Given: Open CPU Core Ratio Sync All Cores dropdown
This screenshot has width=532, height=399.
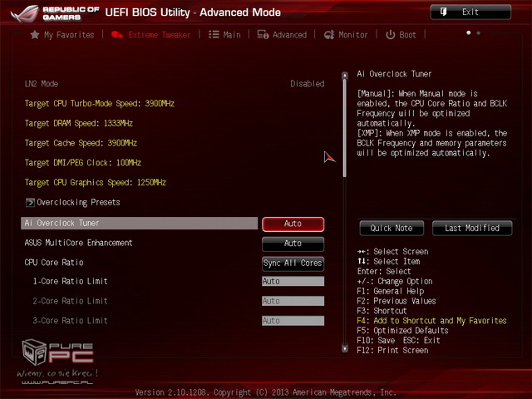Looking at the screenshot, I should click(x=293, y=264).
